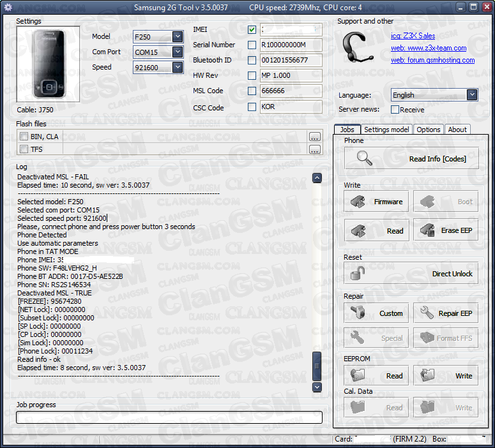The image size is (495, 448).
Task: Toggle the IMEI checkbox
Action: coord(252,29)
